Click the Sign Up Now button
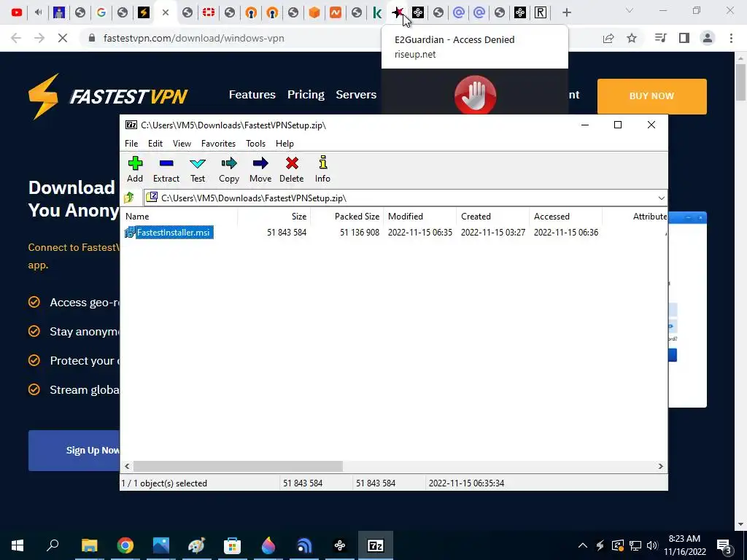Image resolution: width=747 pixels, height=560 pixels. [x=74, y=451]
